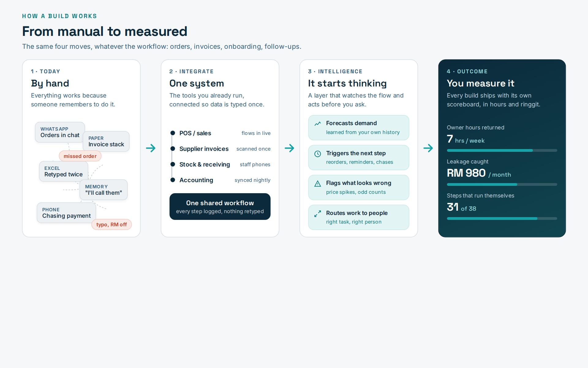Click the "From manual to measured" title
Image resolution: width=588 pixels, height=368 pixels.
point(105,31)
